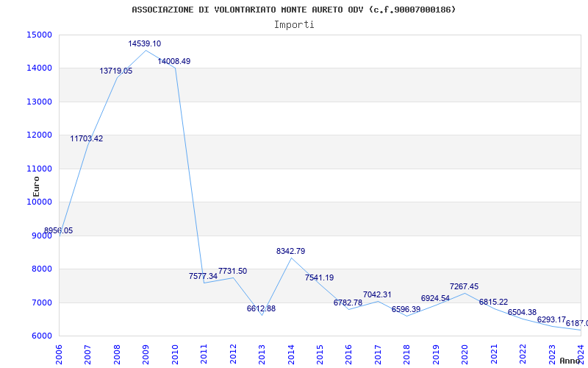Viewport: 588px width, 368px height.
Task: Click the 15000 y-axis tick
Action: [x=39, y=35]
